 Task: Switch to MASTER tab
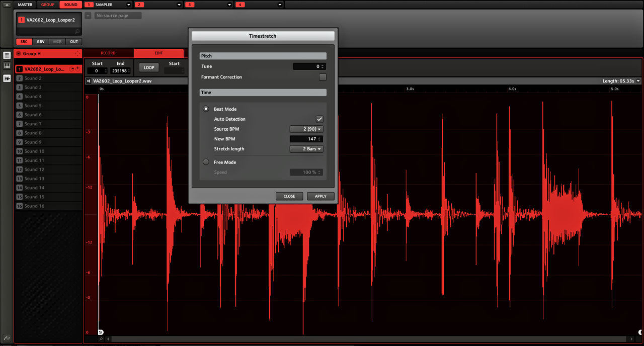(25, 5)
